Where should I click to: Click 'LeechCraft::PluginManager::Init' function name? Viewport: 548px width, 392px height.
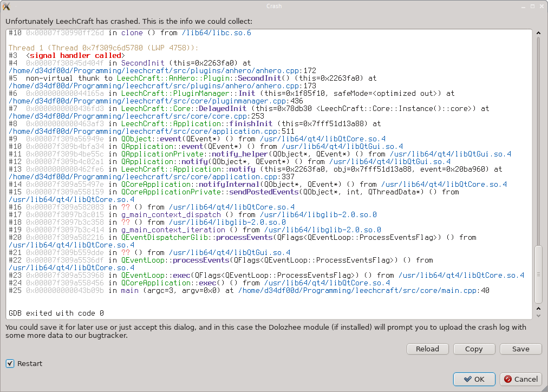(188, 94)
